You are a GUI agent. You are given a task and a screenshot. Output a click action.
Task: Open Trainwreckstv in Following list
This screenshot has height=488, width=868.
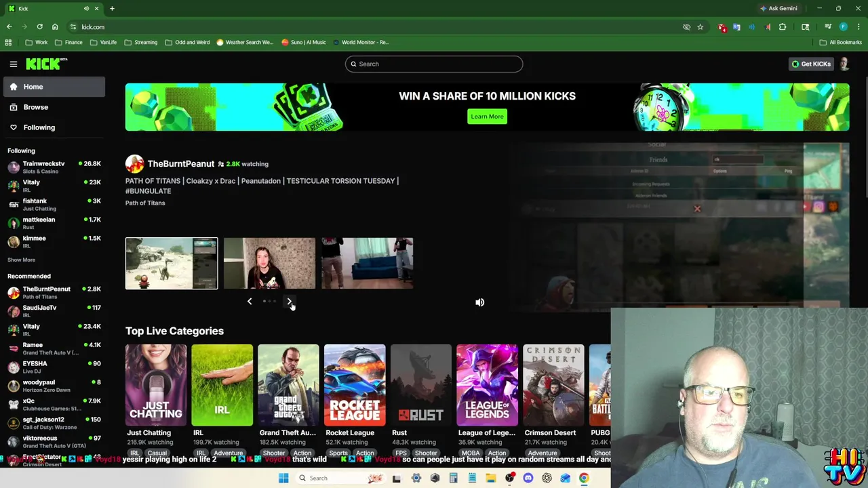(54, 167)
